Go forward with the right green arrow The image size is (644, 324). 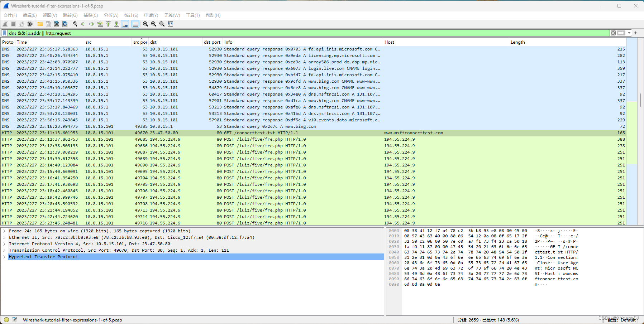coord(92,24)
